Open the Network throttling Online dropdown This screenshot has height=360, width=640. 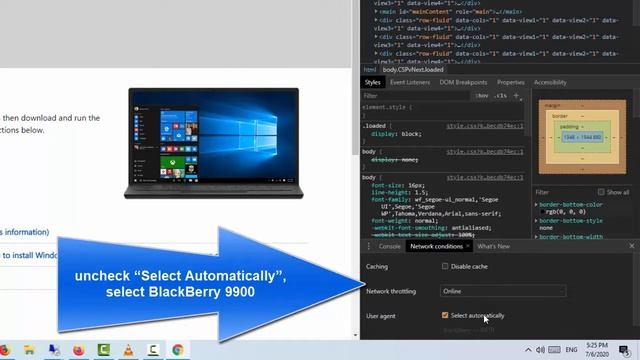coord(503,291)
